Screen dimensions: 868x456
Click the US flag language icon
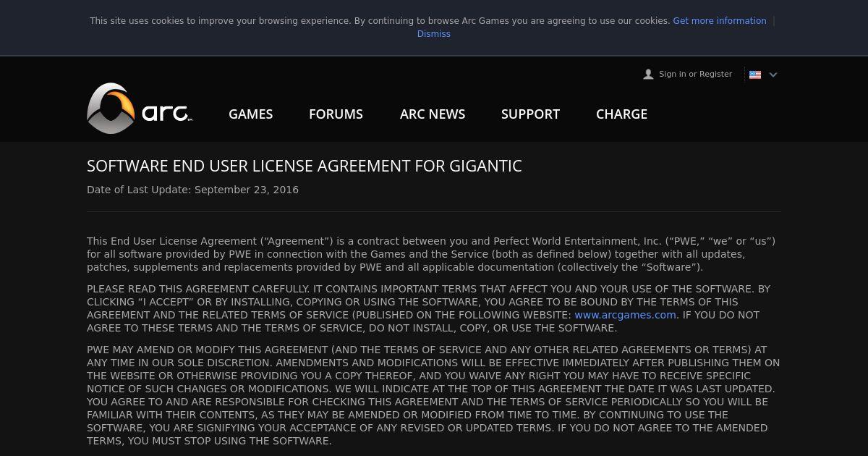(x=755, y=75)
